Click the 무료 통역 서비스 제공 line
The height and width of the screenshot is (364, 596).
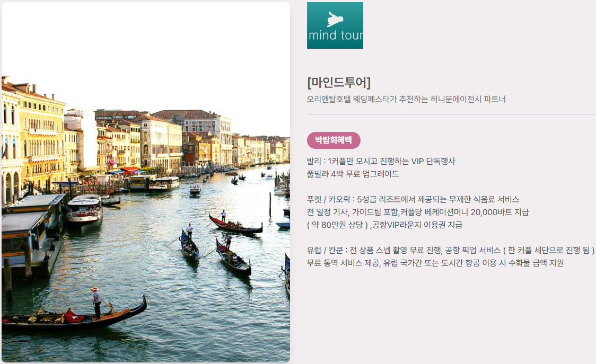[435, 263]
